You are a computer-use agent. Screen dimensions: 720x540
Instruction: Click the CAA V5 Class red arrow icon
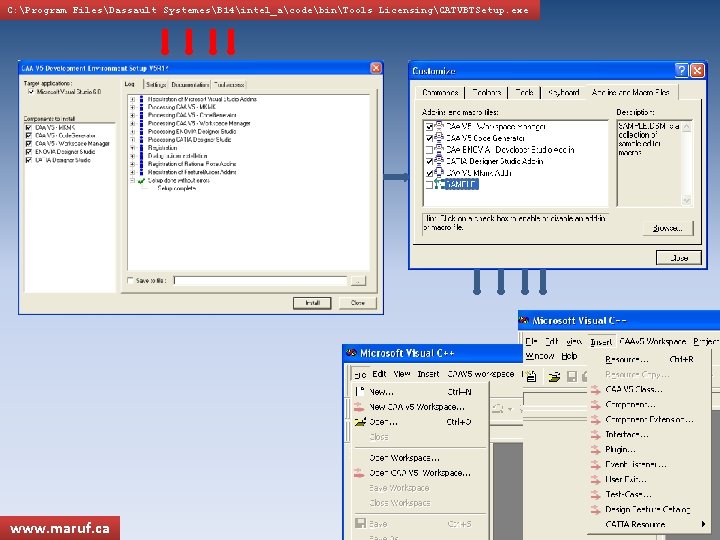coord(596,390)
